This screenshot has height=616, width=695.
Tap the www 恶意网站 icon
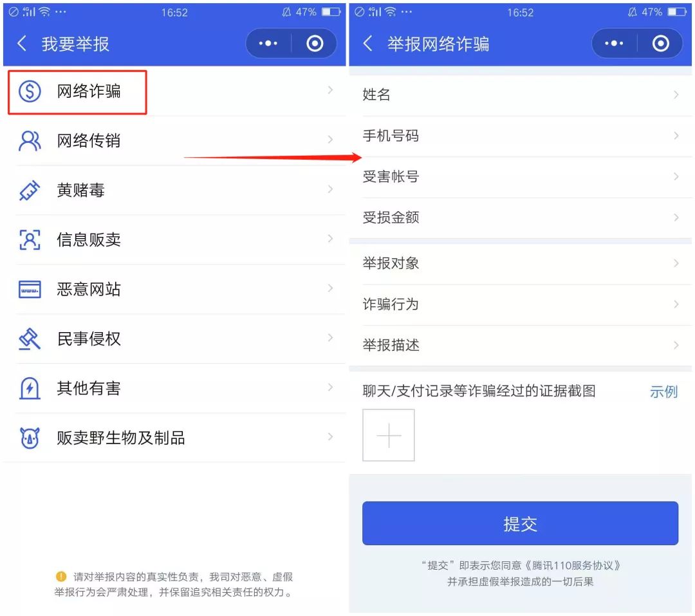tap(30, 290)
